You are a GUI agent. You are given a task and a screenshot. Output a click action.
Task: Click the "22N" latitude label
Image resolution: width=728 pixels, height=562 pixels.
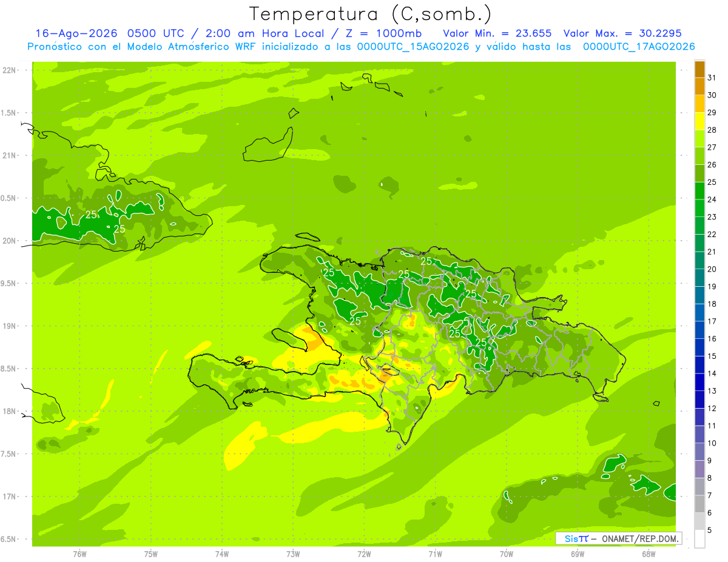pyautogui.click(x=9, y=70)
